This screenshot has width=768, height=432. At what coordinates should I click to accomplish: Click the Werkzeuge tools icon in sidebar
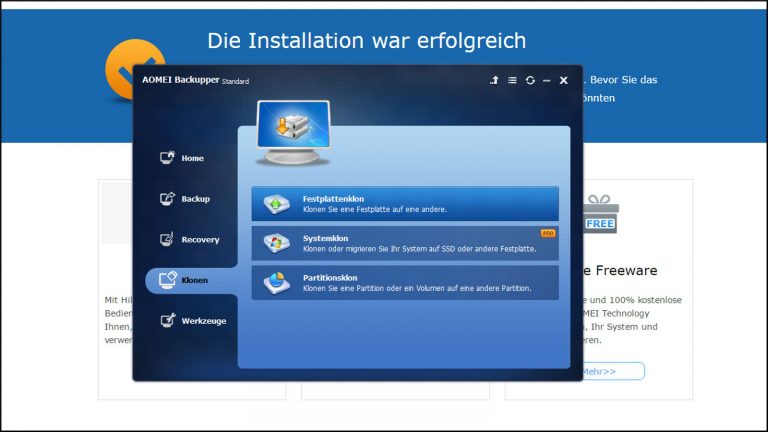click(167, 321)
